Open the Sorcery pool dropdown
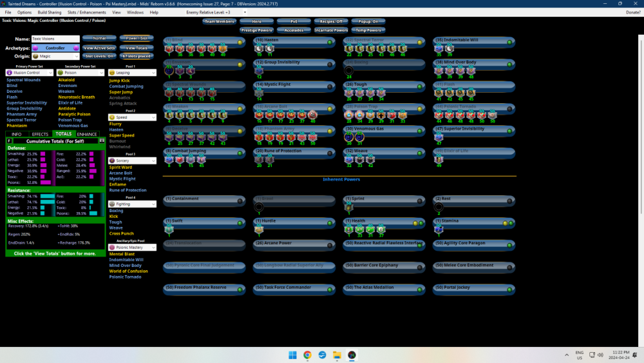The image size is (644, 363). pos(132,161)
